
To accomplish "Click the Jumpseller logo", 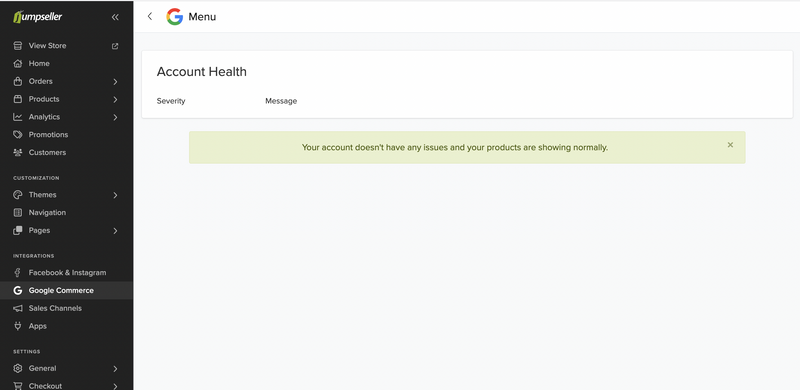I will [38, 17].
